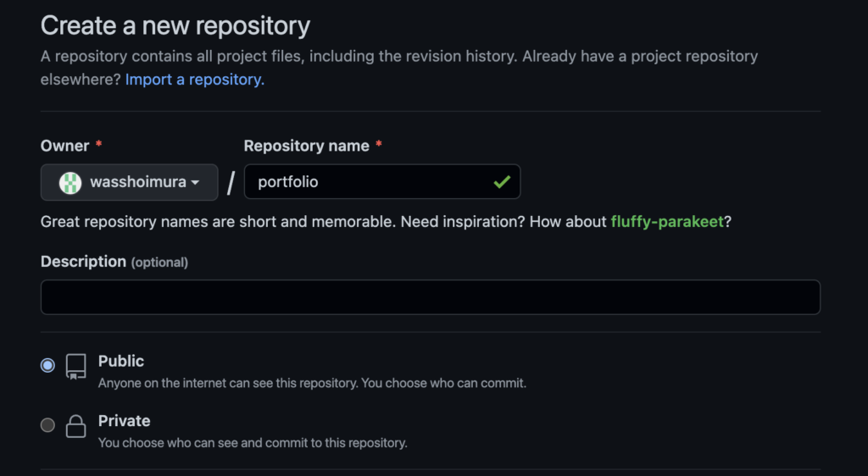This screenshot has height=476, width=868.
Task: Select the Private radio button
Action: click(x=47, y=425)
